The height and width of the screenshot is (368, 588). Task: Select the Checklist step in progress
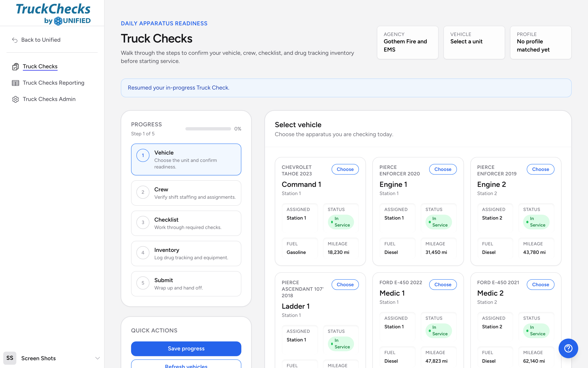pyautogui.click(x=186, y=223)
